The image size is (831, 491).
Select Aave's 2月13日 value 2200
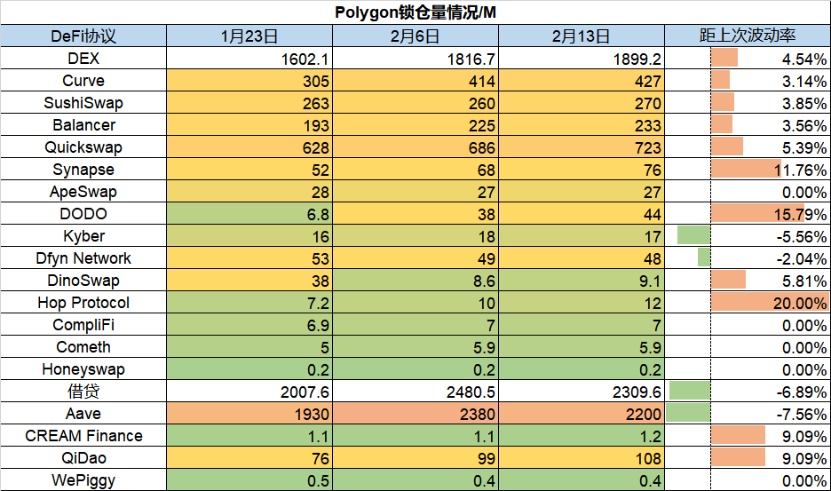581,414
